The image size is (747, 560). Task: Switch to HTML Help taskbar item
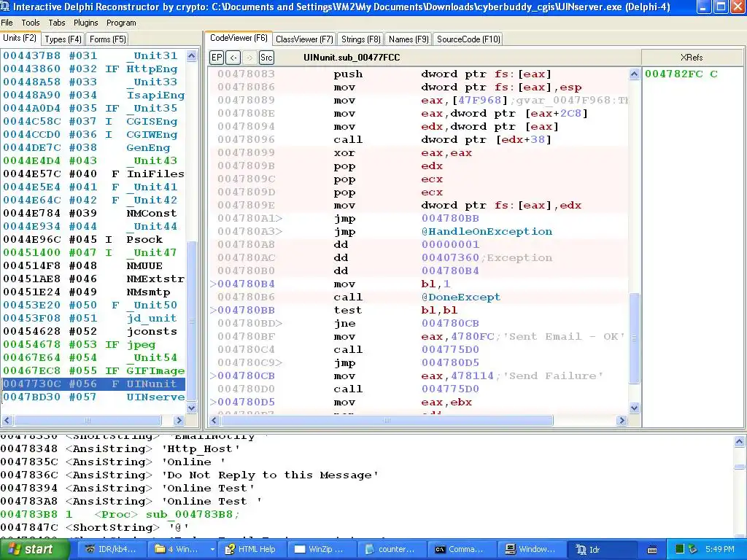click(251, 550)
